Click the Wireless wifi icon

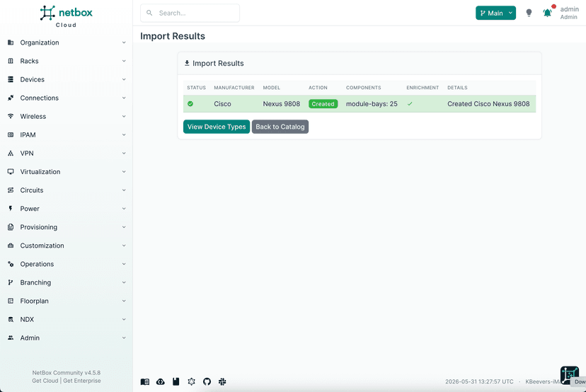click(x=11, y=116)
